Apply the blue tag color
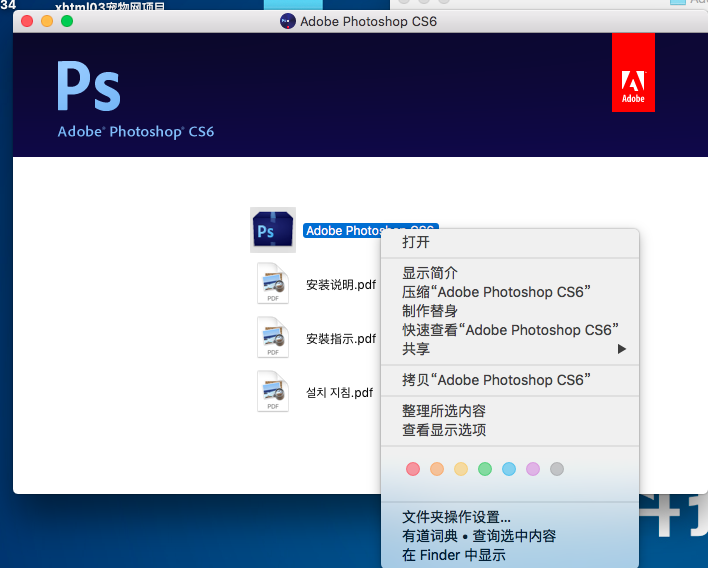The width and height of the screenshot is (708, 568). (509, 469)
